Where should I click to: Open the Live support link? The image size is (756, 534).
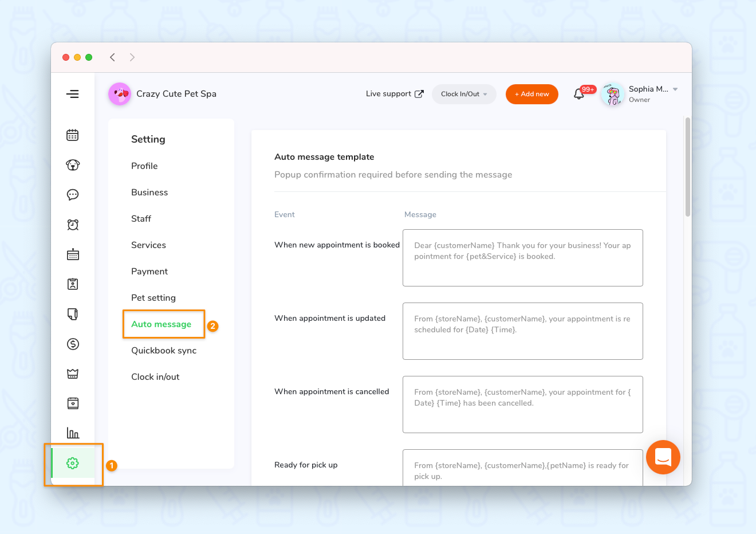tap(395, 94)
